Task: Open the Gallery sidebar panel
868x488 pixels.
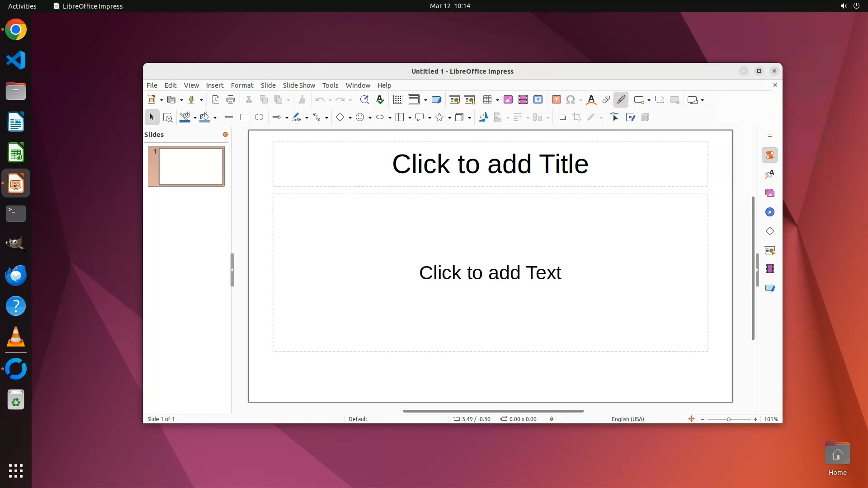Action: pos(770,193)
